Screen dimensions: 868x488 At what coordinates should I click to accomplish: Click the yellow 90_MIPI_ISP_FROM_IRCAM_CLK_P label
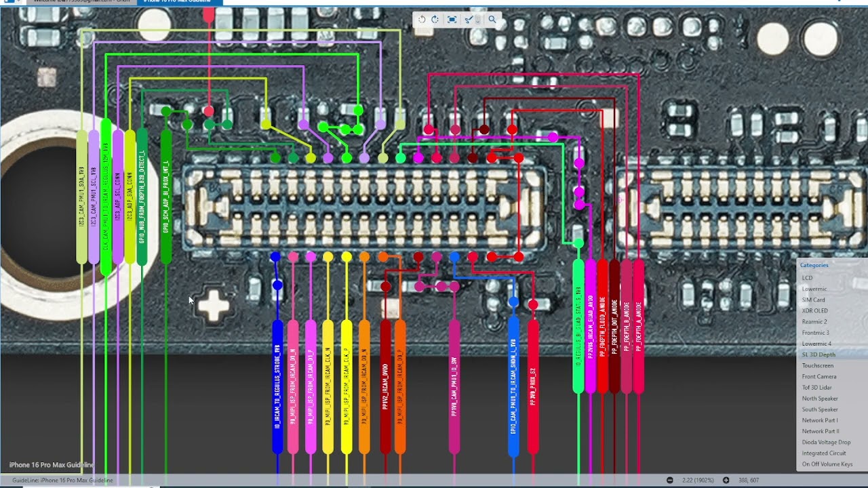click(347, 387)
